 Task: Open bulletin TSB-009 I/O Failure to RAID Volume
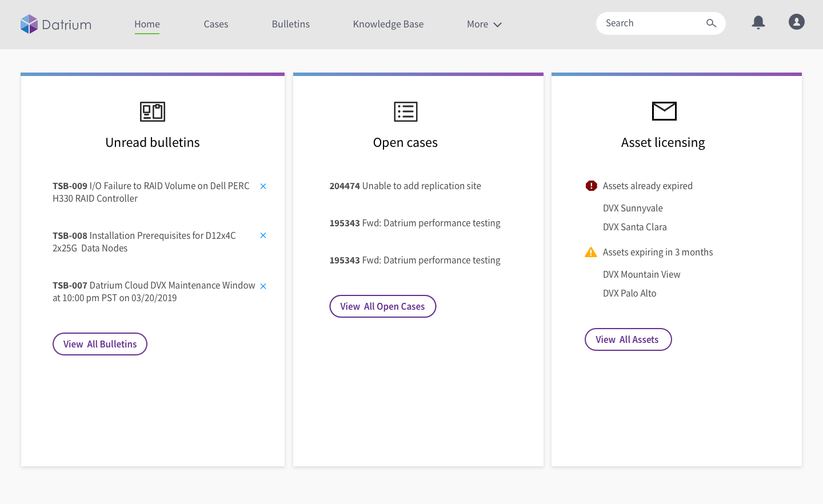tap(151, 192)
